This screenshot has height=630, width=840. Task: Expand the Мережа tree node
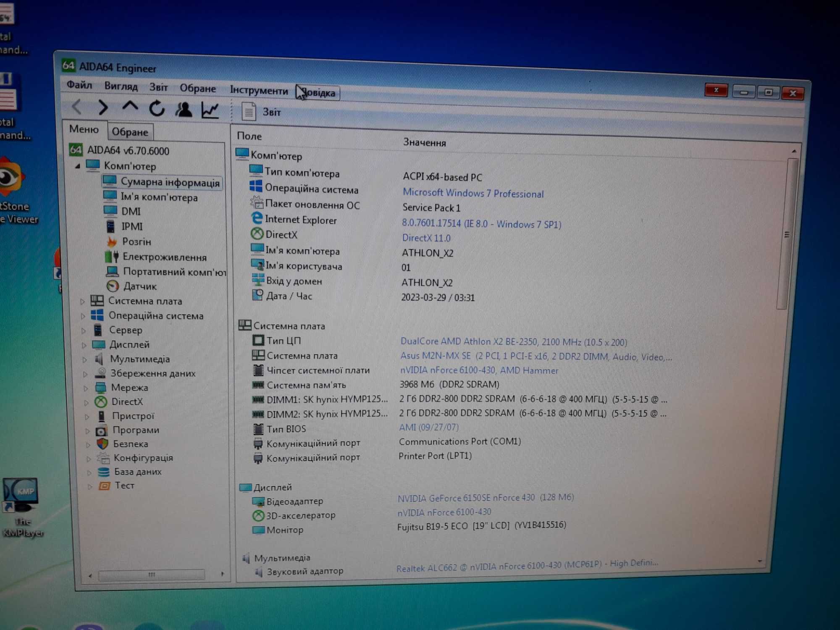85,388
